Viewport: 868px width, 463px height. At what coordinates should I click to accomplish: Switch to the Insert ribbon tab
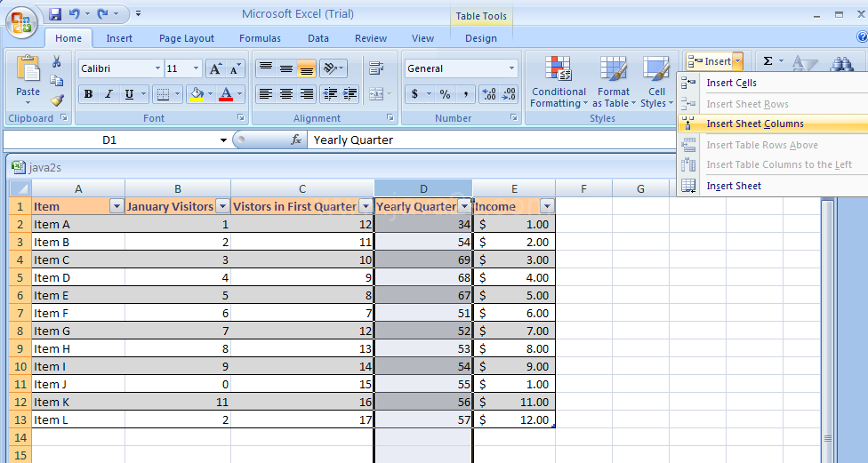[119, 38]
